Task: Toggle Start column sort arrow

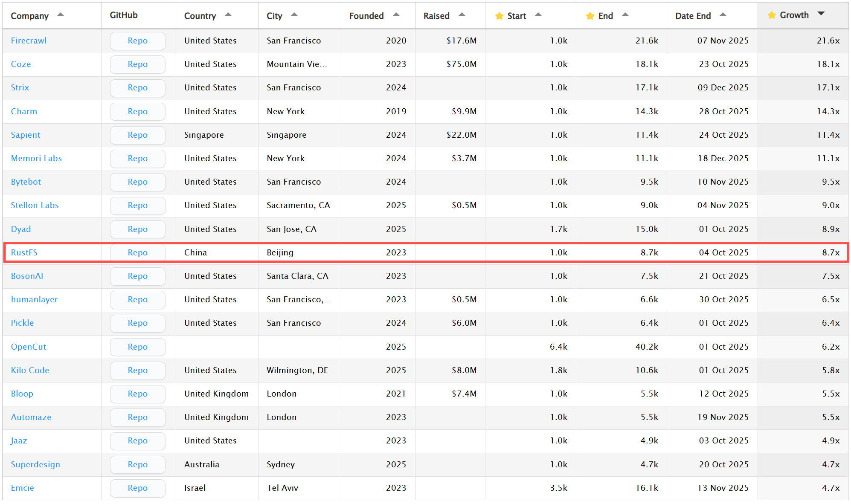Action: [x=538, y=15]
